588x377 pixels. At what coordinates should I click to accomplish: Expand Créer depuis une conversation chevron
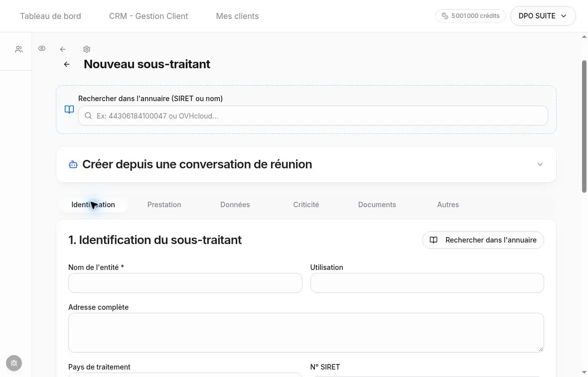click(540, 164)
